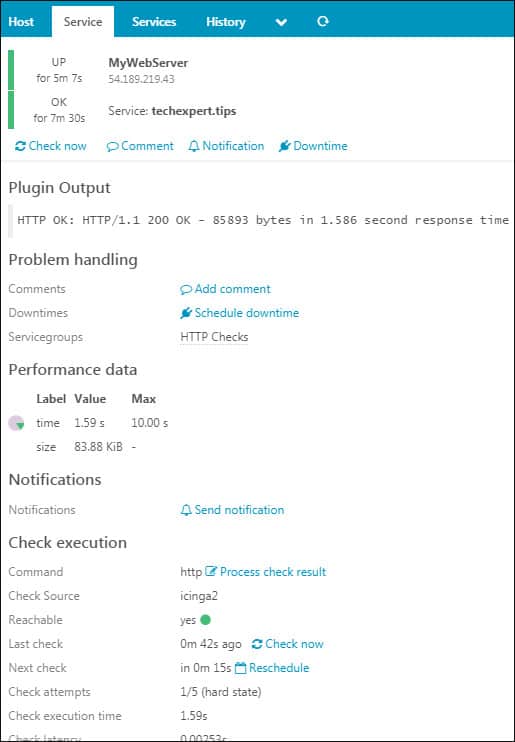
Task: Click the time performance pie chart
Action: coord(17,423)
